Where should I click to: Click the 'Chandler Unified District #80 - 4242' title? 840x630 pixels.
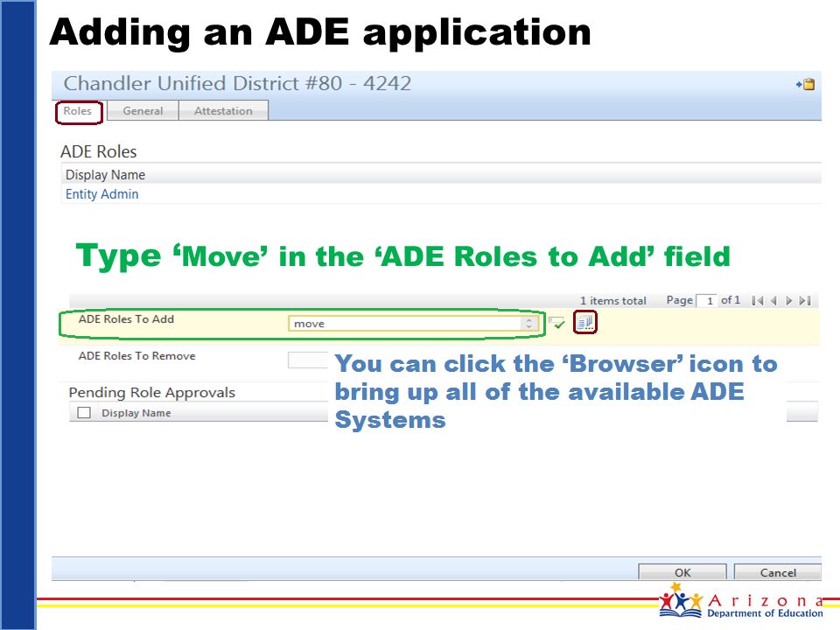click(x=237, y=84)
